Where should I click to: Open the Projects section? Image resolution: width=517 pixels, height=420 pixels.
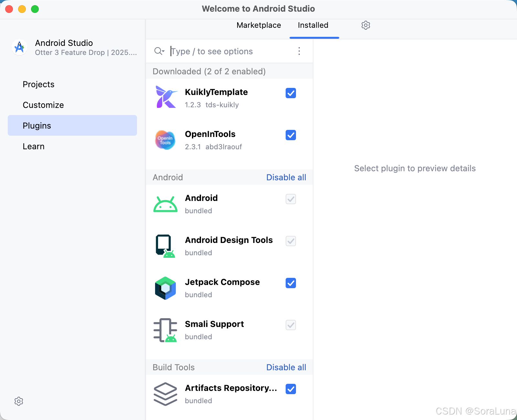click(x=72, y=84)
